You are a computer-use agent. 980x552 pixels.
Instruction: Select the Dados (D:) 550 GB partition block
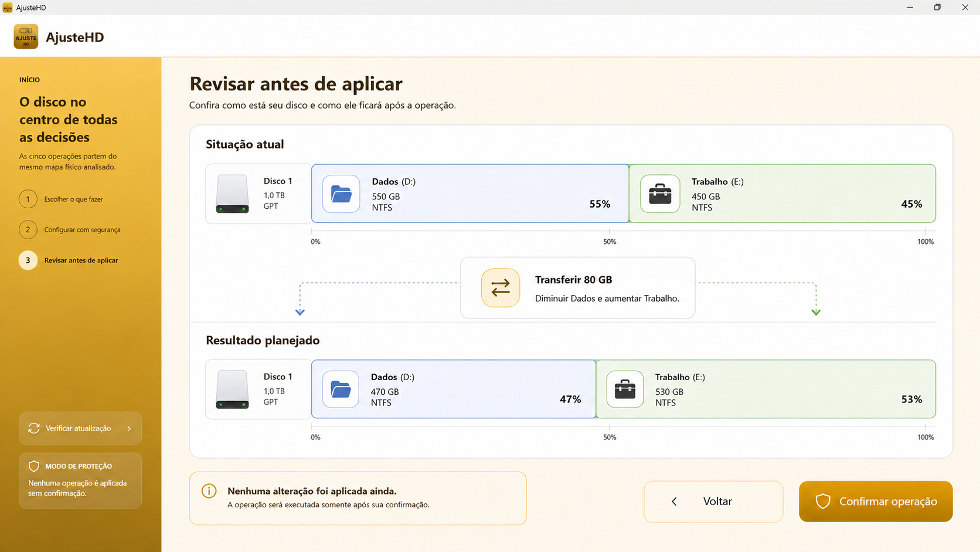pos(470,194)
